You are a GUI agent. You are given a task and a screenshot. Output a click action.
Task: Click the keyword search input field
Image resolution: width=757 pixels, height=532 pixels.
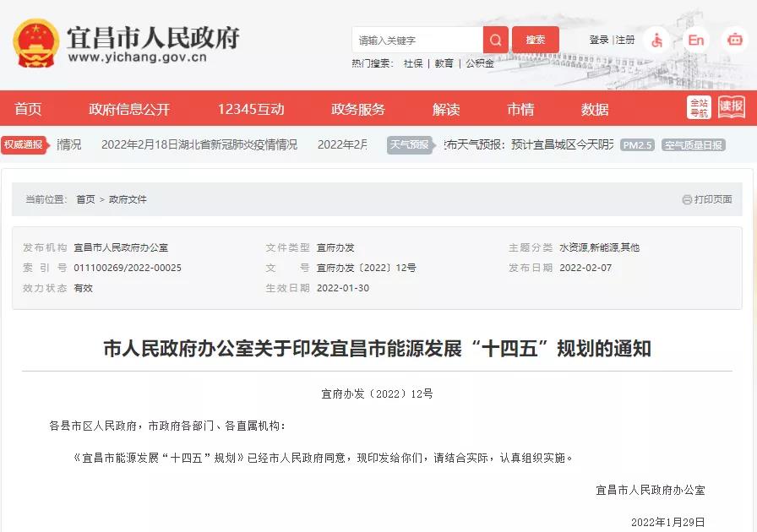pyautogui.click(x=417, y=40)
